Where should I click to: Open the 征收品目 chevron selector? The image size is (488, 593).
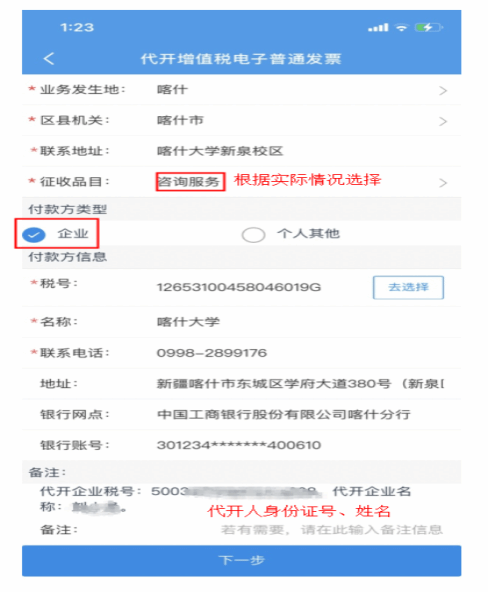coord(443,183)
